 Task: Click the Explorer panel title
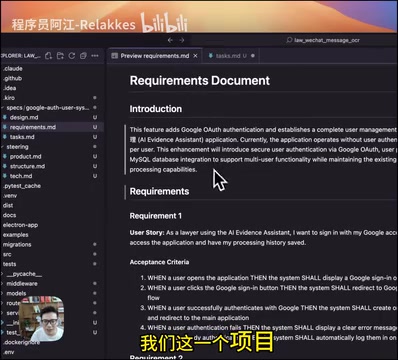(x=21, y=56)
